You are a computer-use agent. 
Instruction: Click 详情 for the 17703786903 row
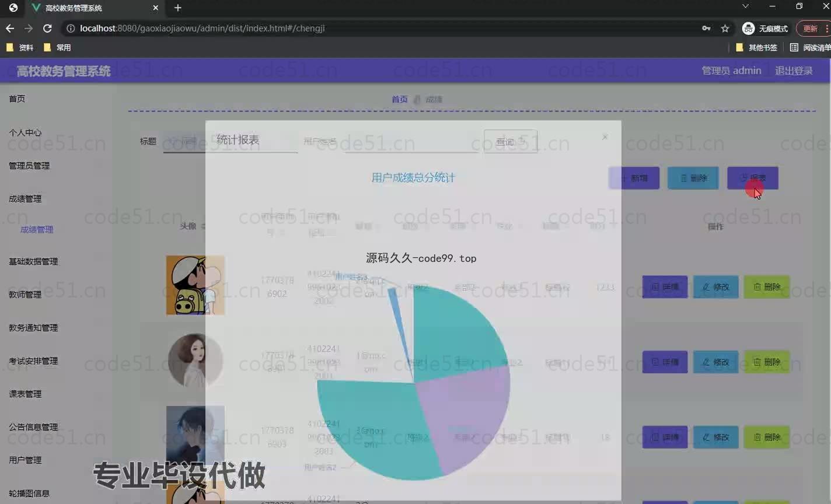(x=665, y=437)
